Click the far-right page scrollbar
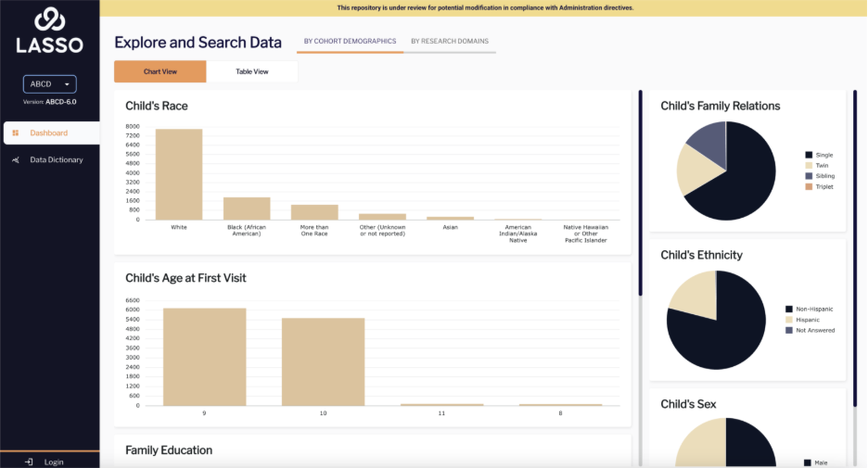 coord(855,249)
